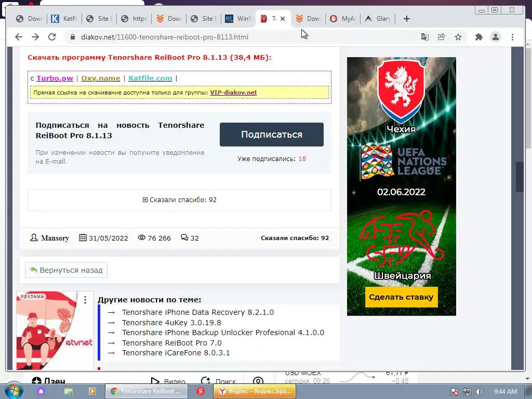Viewport: 532px width, 399px height.
Task: Click the 9:44 AM system clock
Action: 505,392
